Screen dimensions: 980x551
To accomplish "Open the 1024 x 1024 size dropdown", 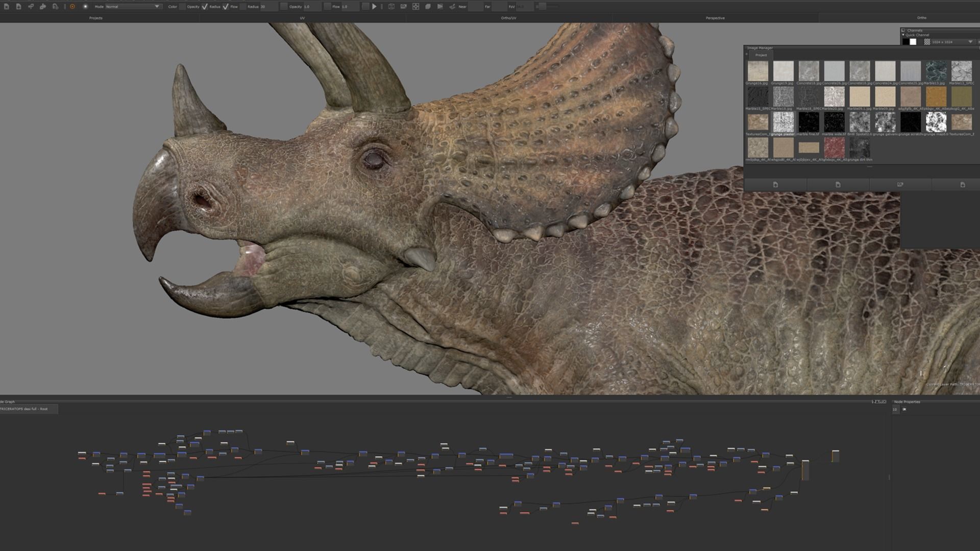I will pos(952,42).
